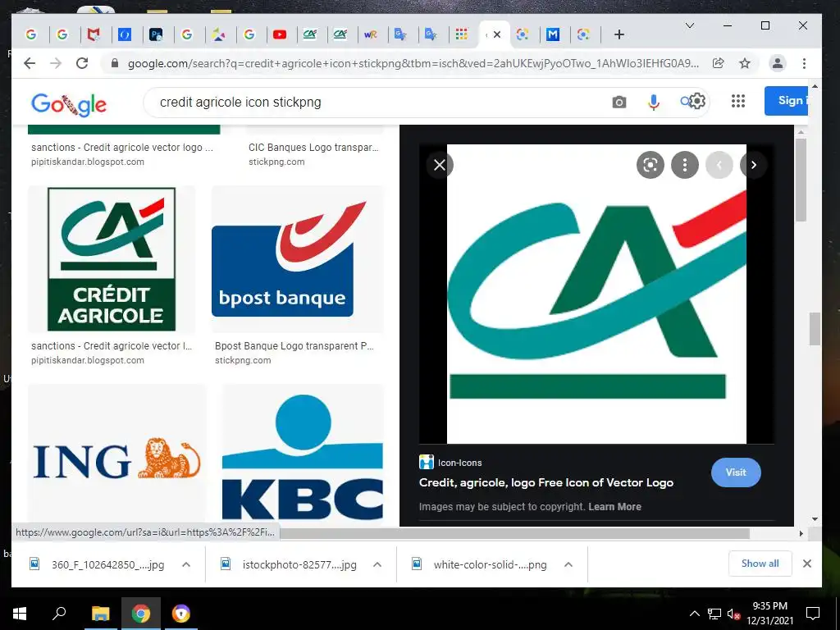This screenshot has height=630, width=840.
Task: Open the Windows Start menu
Action: click(20, 614)
